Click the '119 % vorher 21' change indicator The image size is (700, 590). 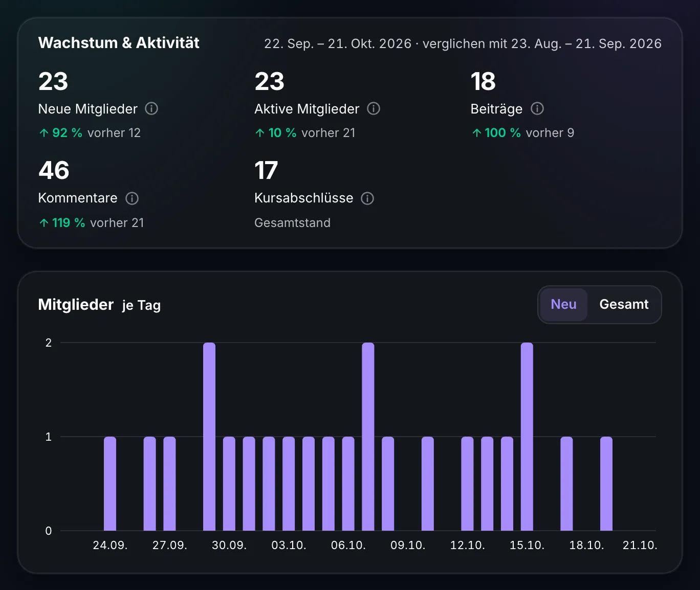coord(91,223)
